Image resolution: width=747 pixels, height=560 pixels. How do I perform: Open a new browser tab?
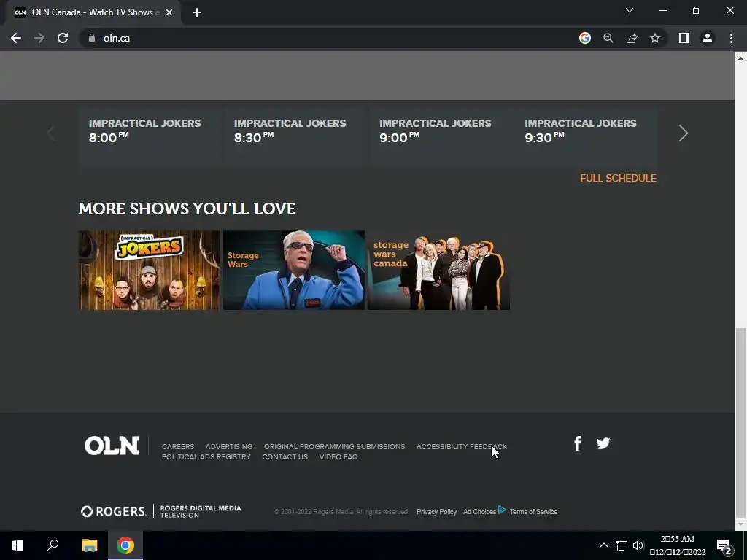tap(197, 12)
